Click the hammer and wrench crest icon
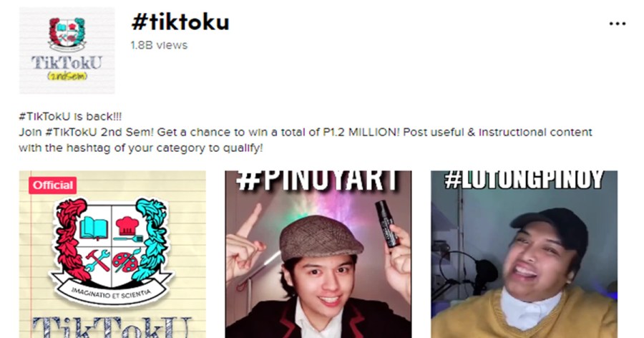This screenshot has height=338, width=644. (97, 260)
